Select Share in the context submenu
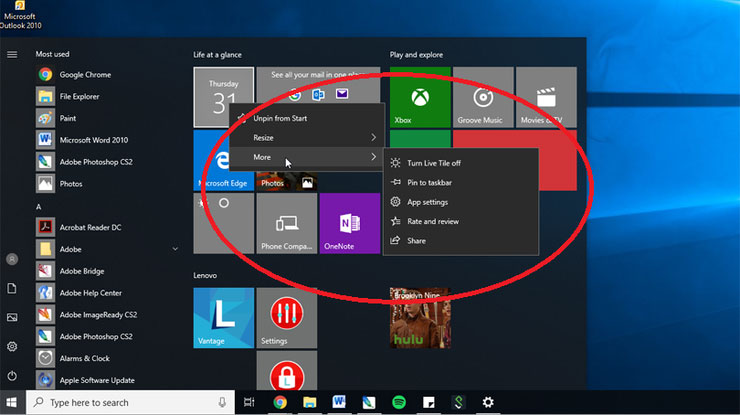 tap(461, 240)
